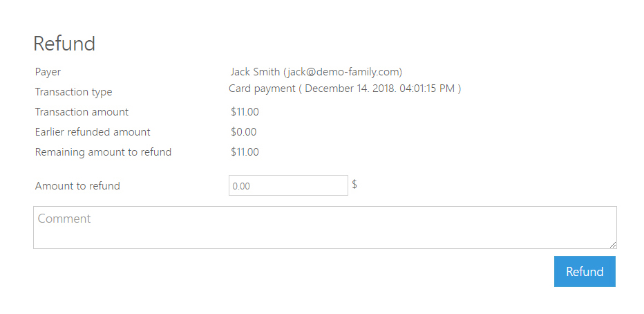This screenshot has height=314, width=644.
Task: Select the Remaining amount to refund label
Action: point(103,152)
